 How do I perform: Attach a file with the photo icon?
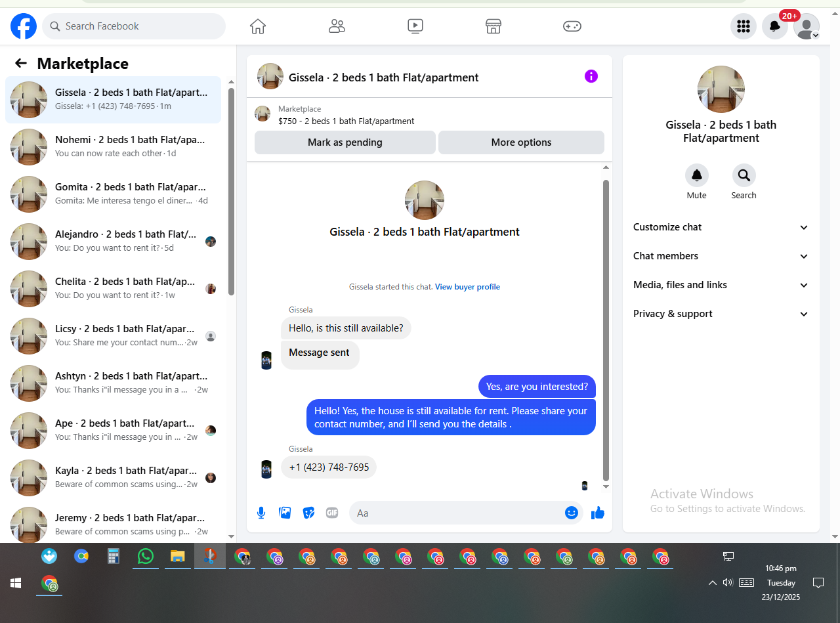285,513
